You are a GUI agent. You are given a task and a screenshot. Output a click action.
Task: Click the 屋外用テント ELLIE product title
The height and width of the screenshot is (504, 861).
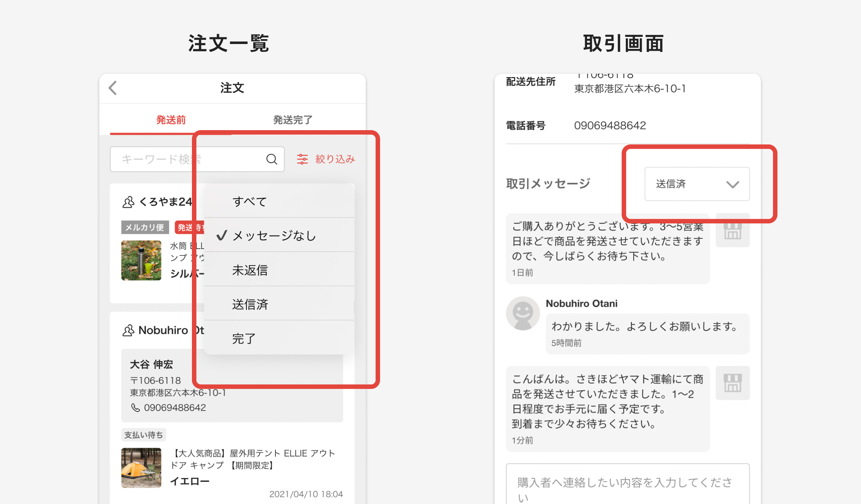tap(253, 459)
